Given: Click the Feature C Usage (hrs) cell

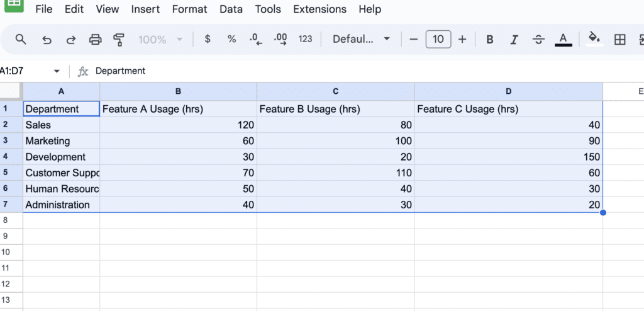Looking at the screenshot, I should (x=508, y=109).
